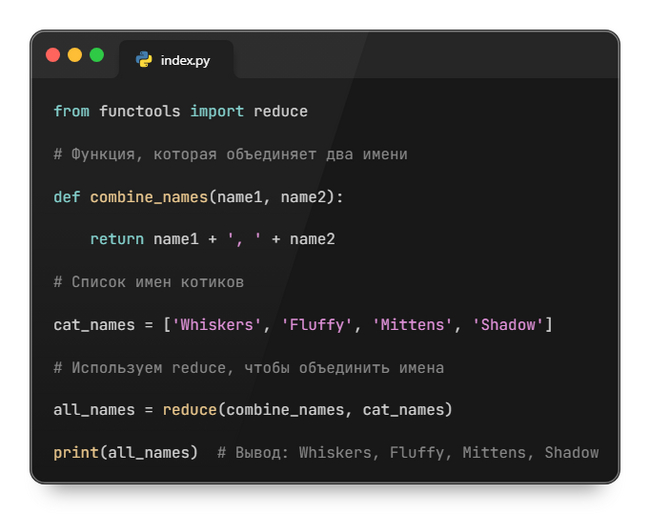Click the 'Shadow' string in the list

[508, 325]
